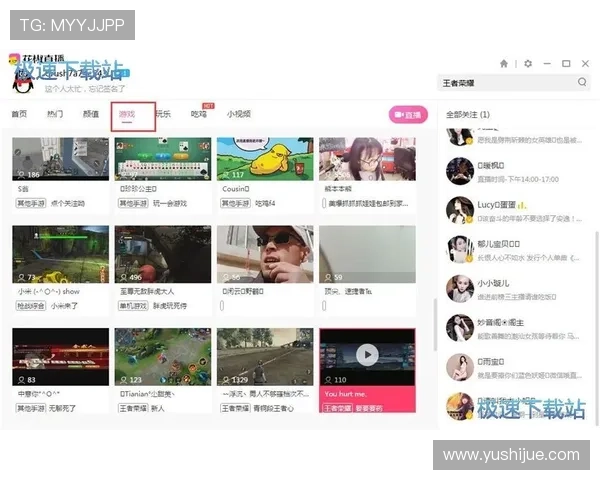Viewport: 600px width, 480px height.
Task: Click 单机游戏 tag under 496-viewer stream
Action: [133, 306]
